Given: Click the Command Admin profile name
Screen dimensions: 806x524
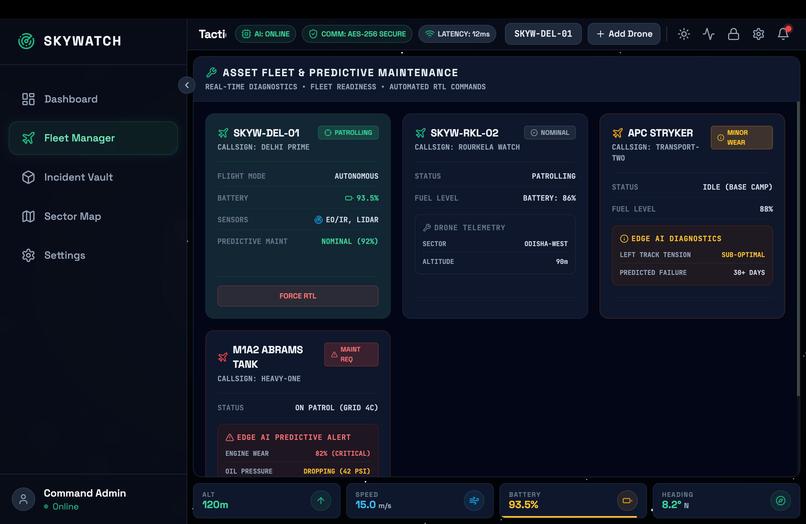Looking at the screenshot, I should point(85,493).
